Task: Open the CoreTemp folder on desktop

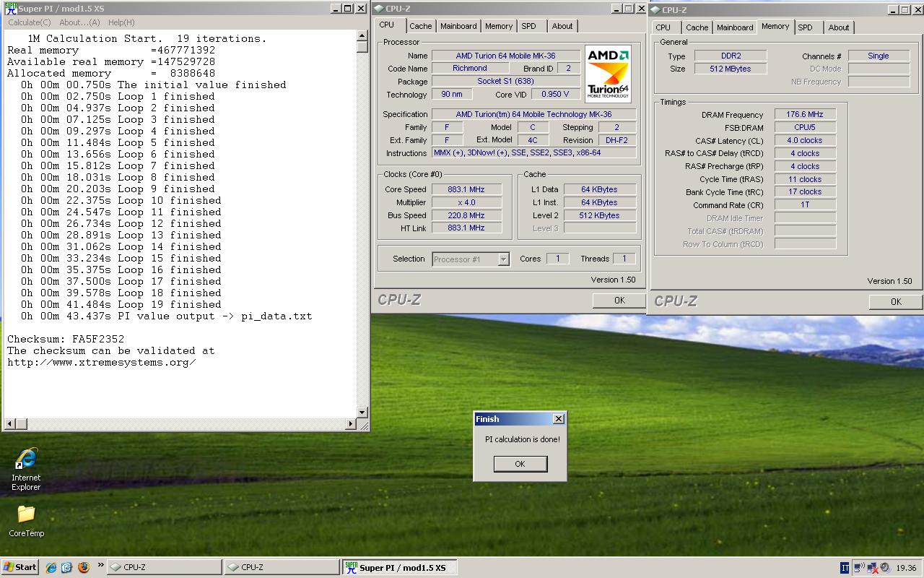Action: tap(26, 521)
